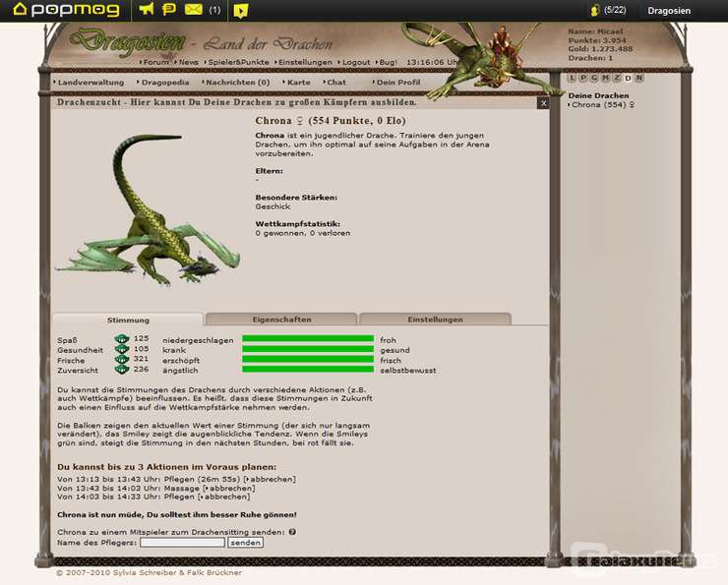The width and height of the screenshot is (728, 585).
Task: Open the News link
Action: (x=188, y=62)
